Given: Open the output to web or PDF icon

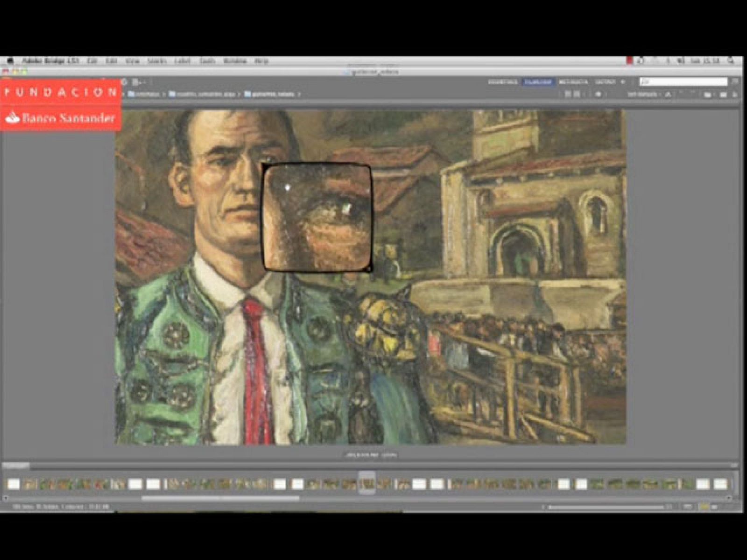Looking at the screenshot, I should point(137,82).
